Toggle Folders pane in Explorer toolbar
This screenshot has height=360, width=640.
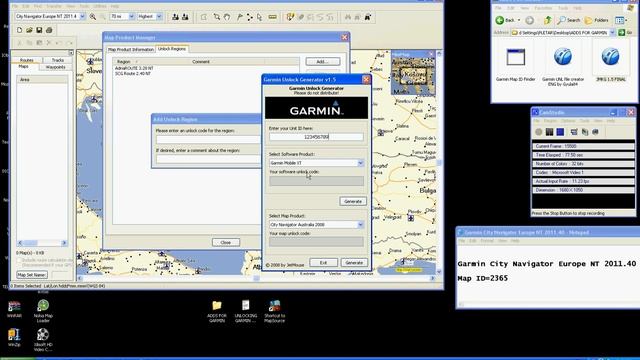tap(596, 20)
